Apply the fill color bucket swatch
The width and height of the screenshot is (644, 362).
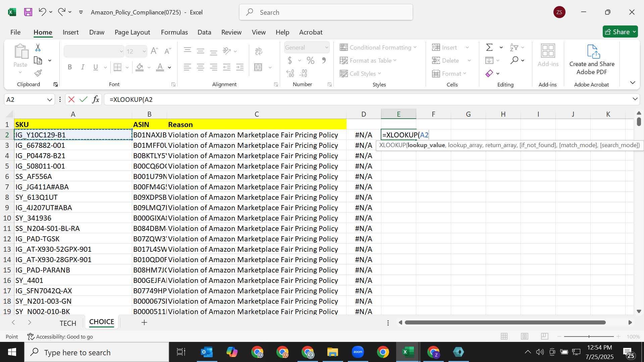click(140, 67)
